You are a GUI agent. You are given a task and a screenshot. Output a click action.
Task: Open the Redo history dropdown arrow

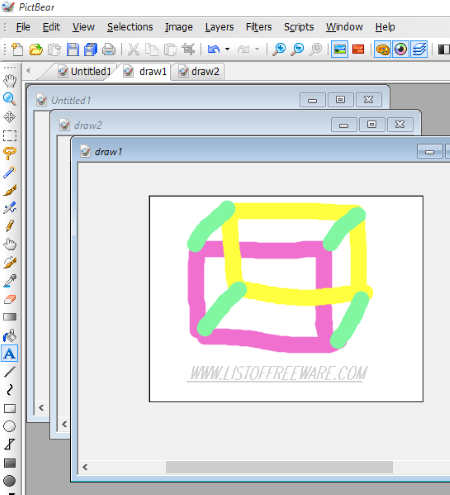pos(257,49)
